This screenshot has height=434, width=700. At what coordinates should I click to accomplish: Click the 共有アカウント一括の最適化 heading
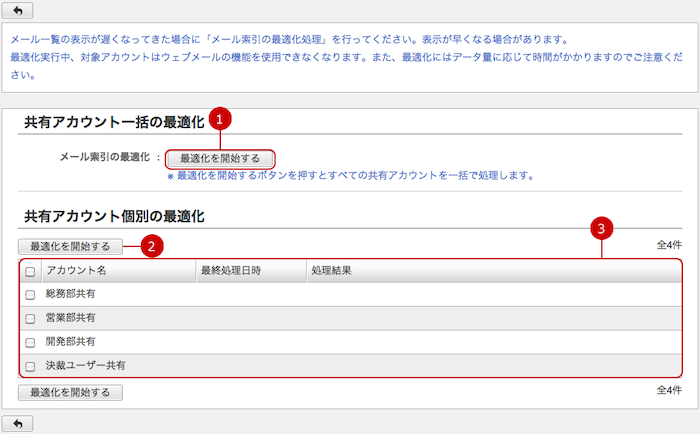coord(114,122)
